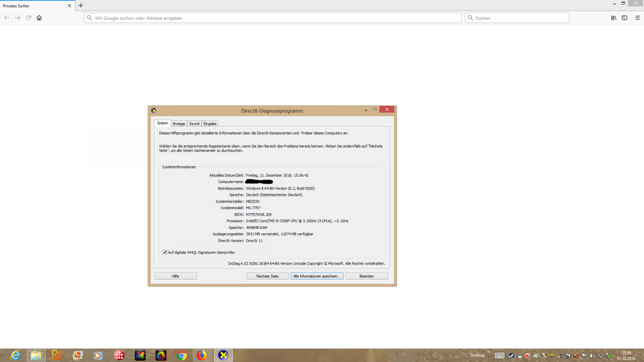This screenshot has height=362, width=644.
Task: Click the redacted Computername value
Action: 259,182
